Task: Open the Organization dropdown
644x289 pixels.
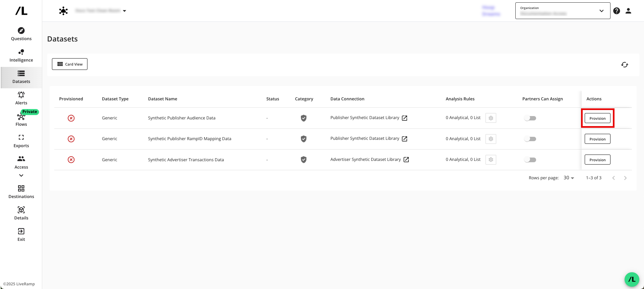Action: point(563,11)
